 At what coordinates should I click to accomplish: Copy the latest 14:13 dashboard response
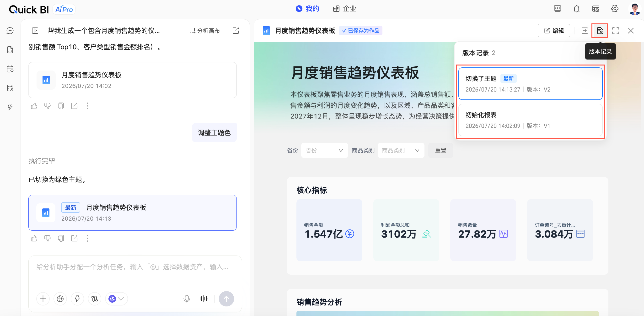[61, 239]
